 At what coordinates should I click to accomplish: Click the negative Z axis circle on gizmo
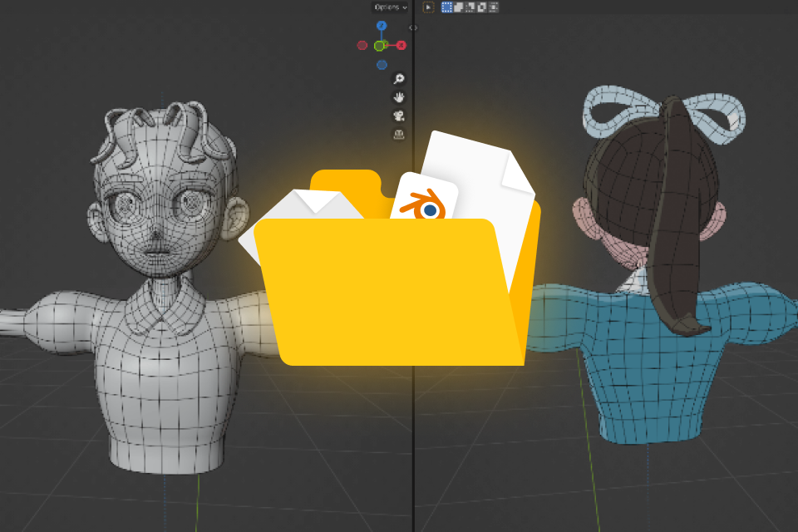click(382, 65)
